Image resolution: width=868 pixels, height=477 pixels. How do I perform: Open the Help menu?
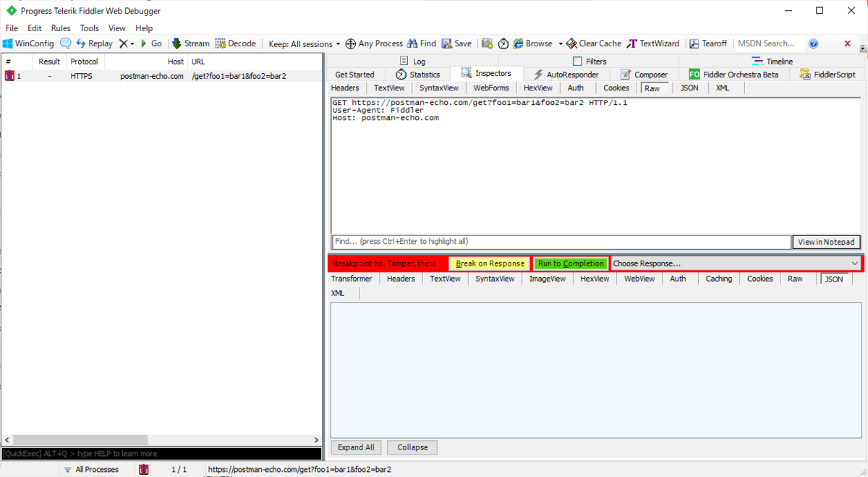[144, 28]
